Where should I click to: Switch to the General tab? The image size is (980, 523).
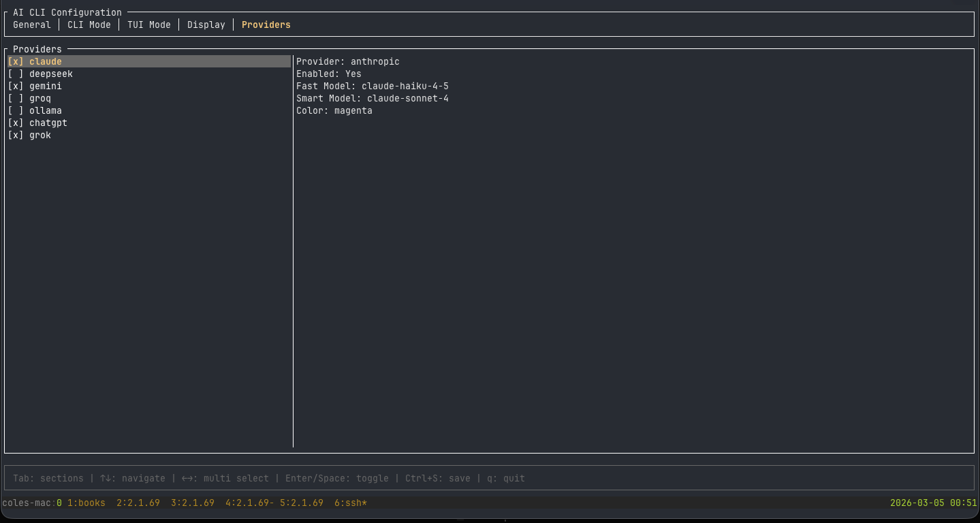(31, 25)
